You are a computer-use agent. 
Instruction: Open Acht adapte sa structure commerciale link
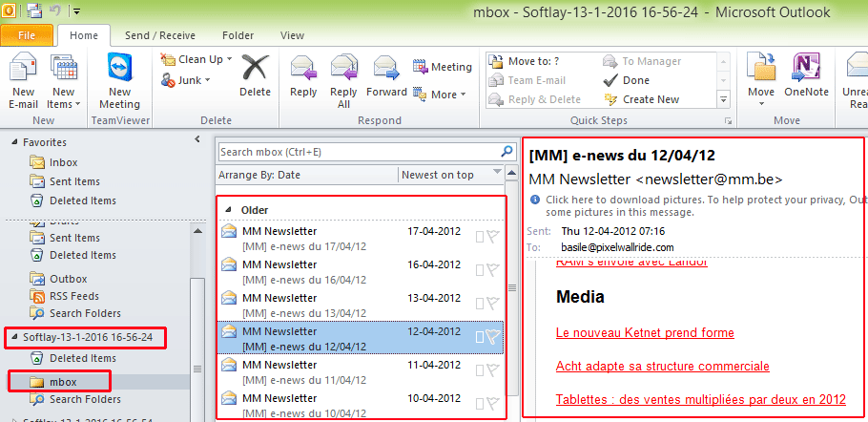click(x=663, y=366)
